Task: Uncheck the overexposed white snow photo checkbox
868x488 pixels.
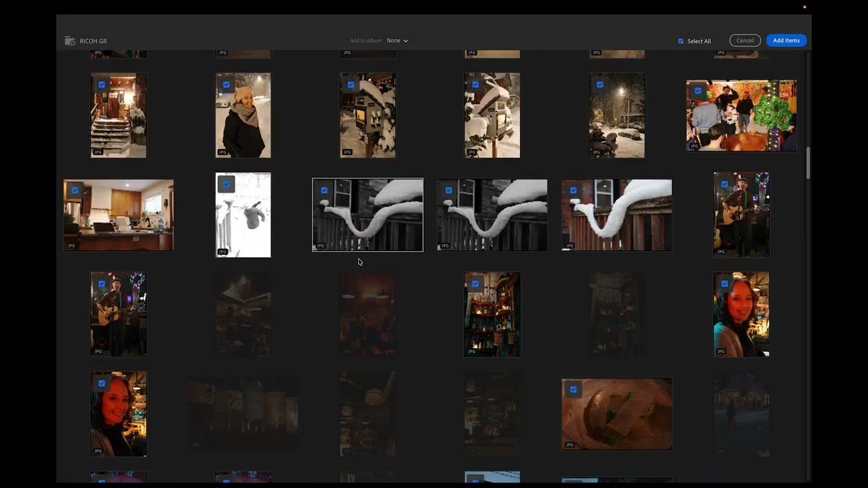Action: pos(226,184)
